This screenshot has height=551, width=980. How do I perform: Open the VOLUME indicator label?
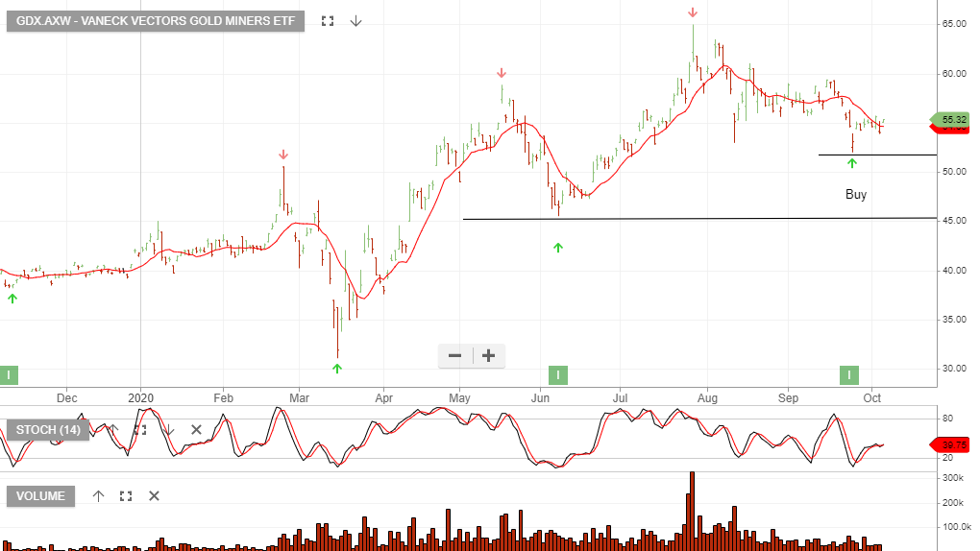click(40, 496)
